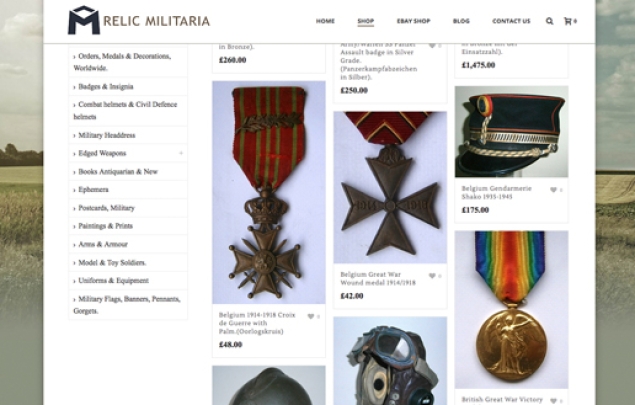Viewport: 635px width, 405px height.
Task: Open the shopping cart icon
Action: (568, 21)
